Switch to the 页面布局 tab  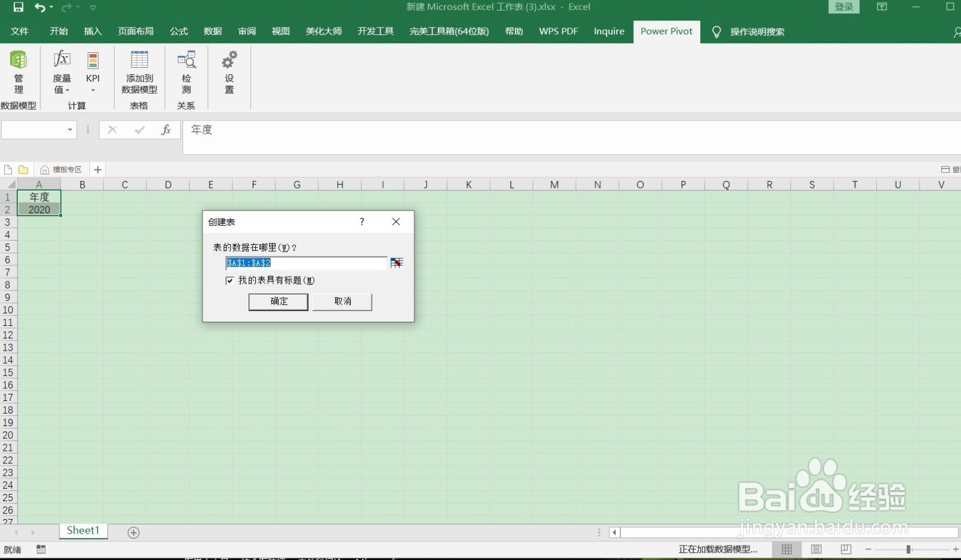pos(136,31)
